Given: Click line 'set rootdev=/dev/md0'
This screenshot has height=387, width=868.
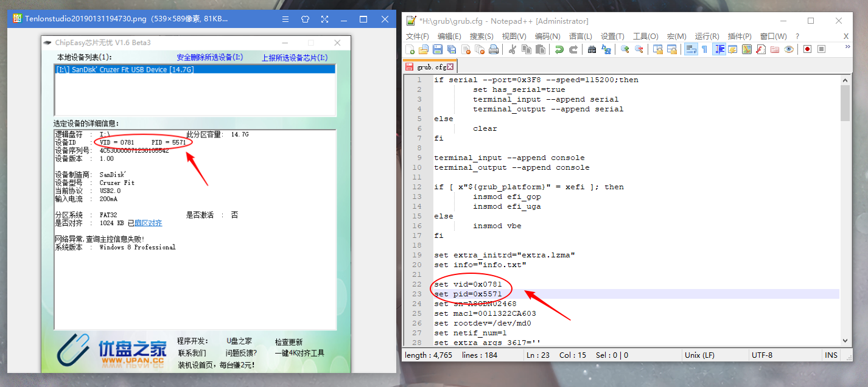Looking at the screenshot, I should tap(483, 323).
